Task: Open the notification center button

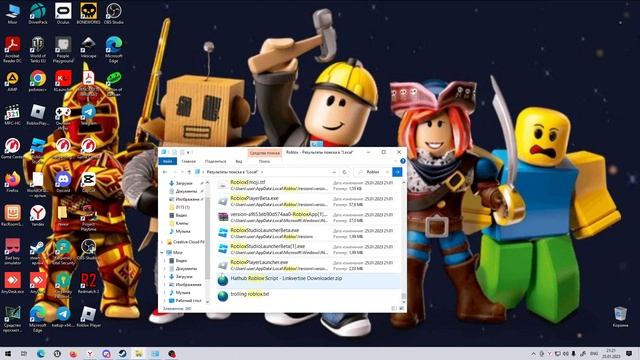Action: [x=629, y=353]
